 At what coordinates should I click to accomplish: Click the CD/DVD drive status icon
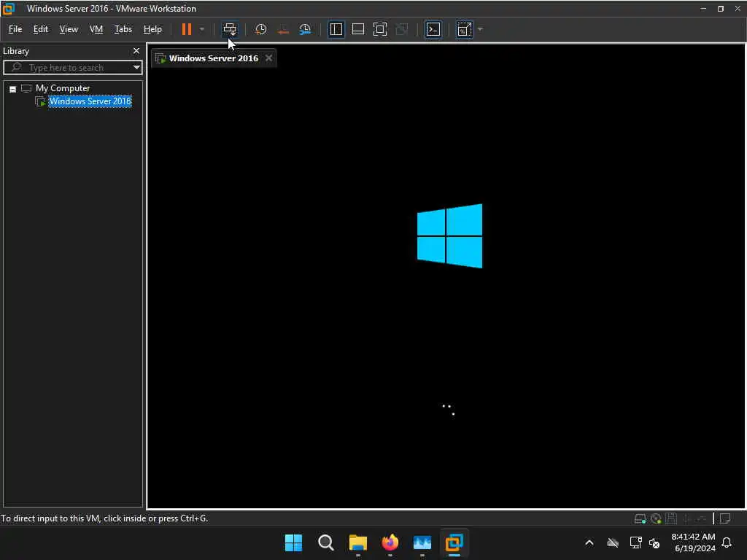pyautogui.click(x=656, y=518)
